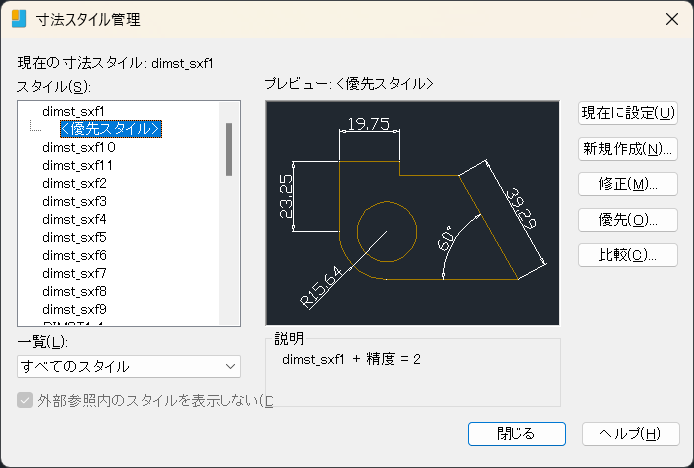694x468 pixels.
Task: Toggle the 外部参照内のスタイルを表示しない checkbox
Action: [x=25, y=401]
